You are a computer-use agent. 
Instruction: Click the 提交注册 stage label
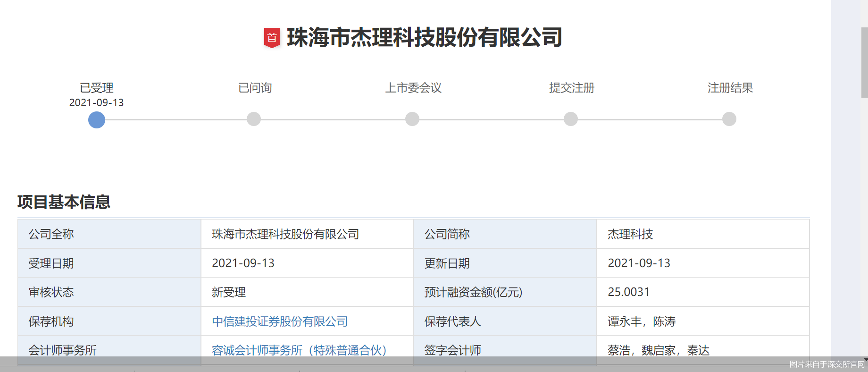pyautogui.click(x=572, y=88)
